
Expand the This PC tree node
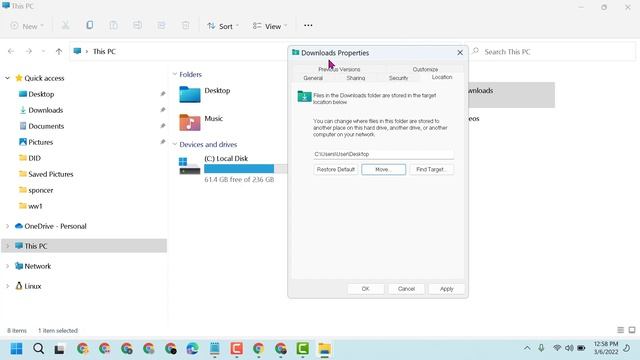(7, 246)
